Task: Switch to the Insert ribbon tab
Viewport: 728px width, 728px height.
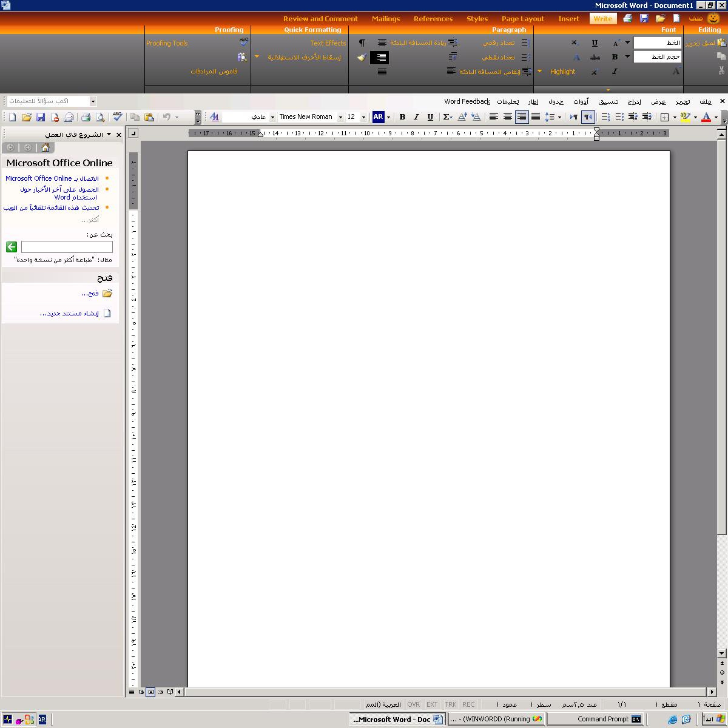Action: (568, 19)
